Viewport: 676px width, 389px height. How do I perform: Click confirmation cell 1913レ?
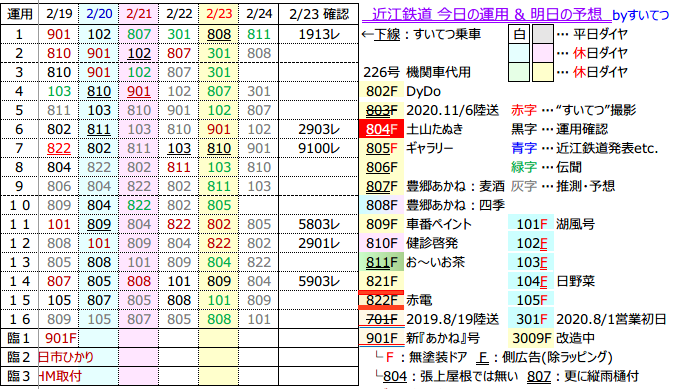point(319,34)
